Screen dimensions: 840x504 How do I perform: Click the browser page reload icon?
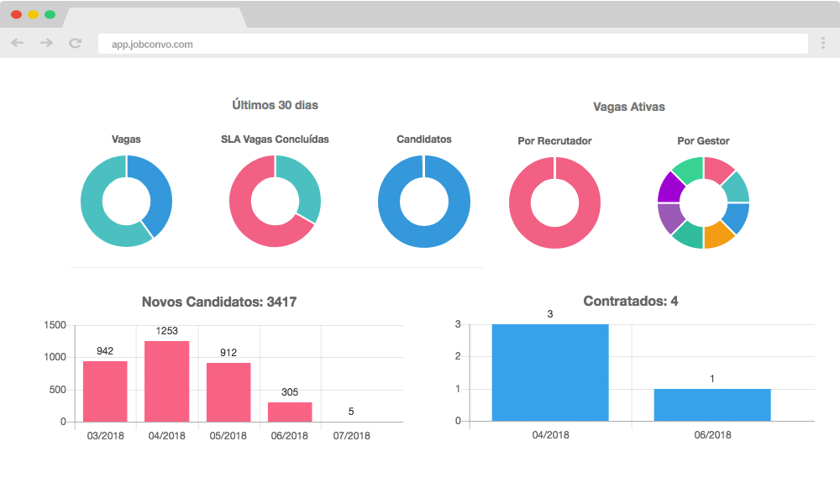74,44
